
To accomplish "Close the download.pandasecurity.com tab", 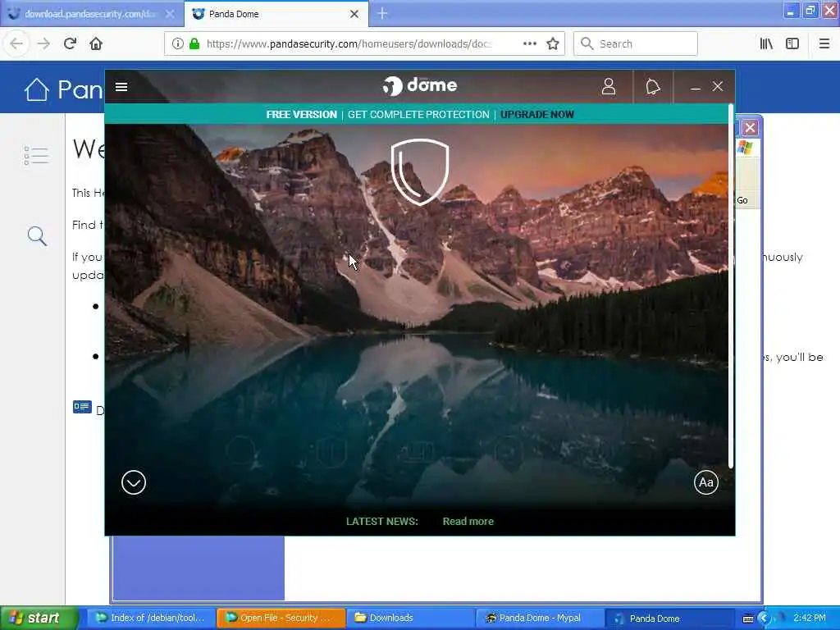I will click(170, 14).
